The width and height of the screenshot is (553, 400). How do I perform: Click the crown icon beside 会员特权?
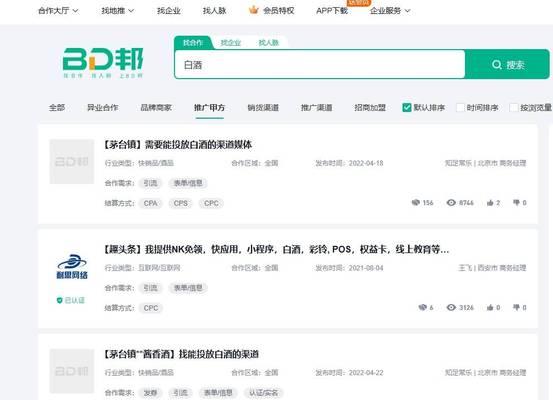(x=253, y=10)
